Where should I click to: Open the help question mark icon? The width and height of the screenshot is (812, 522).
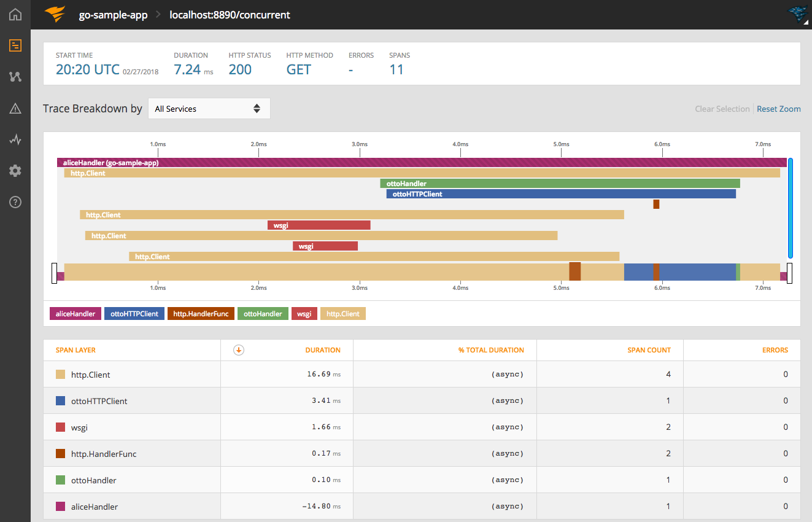pyautogui.click(x=15, y=202)
